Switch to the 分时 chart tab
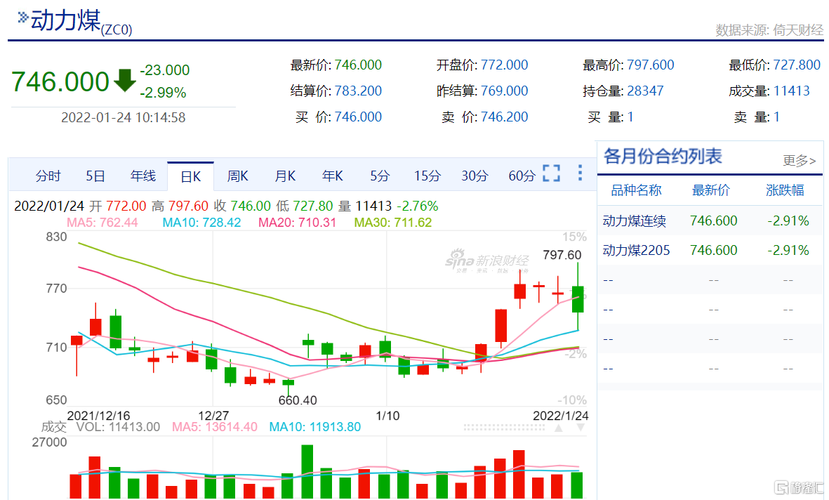This screenshot has height=500, width=829. (48, 176)
